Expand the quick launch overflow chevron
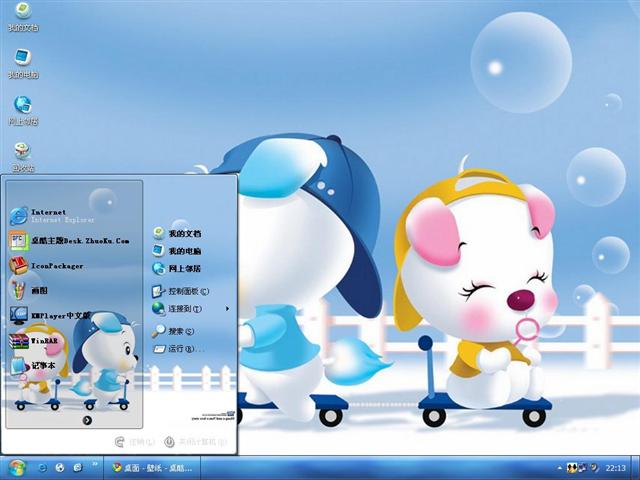This screenshot has width=640, height=480. (x=95, y=464)
